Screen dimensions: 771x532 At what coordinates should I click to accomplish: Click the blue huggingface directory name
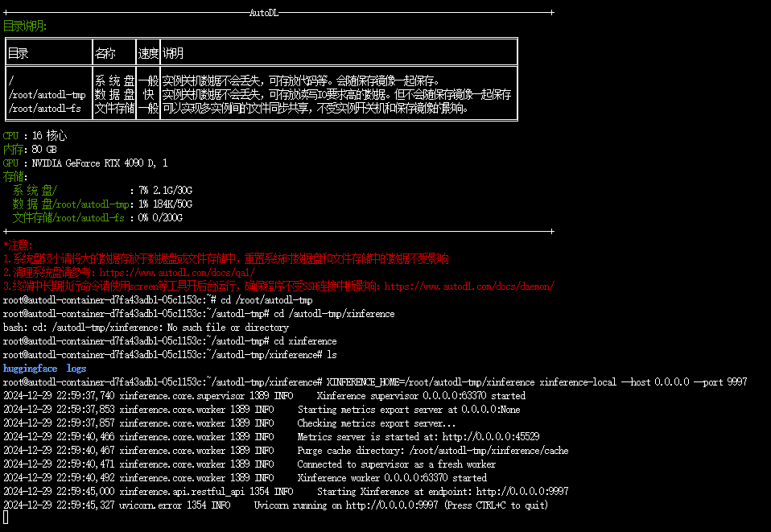pos(31,369)
